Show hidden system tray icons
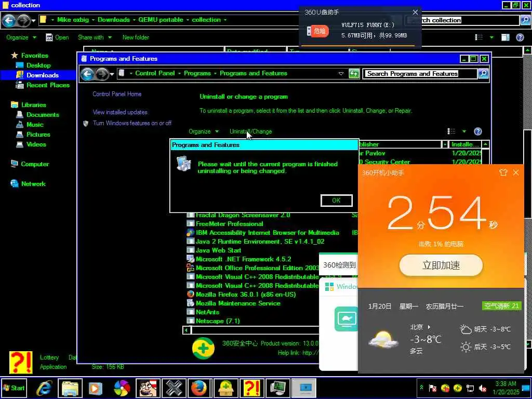532x399 pixels. coord(422,388)
